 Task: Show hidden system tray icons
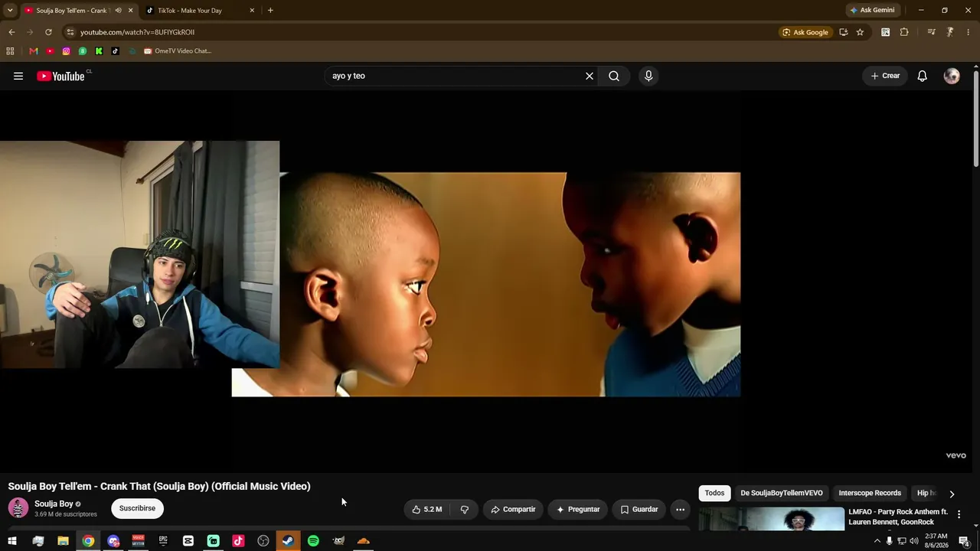(877, 541)
